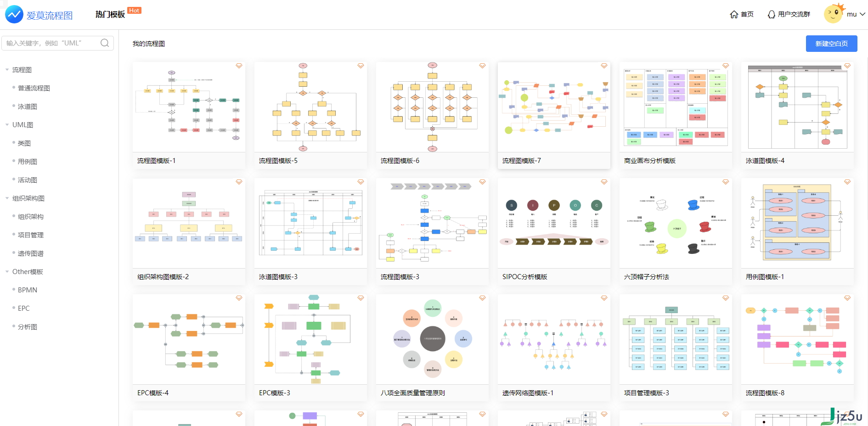Select BPMN in sidebar
Viewport: 868px width, 426px height.
pos(28,290)
